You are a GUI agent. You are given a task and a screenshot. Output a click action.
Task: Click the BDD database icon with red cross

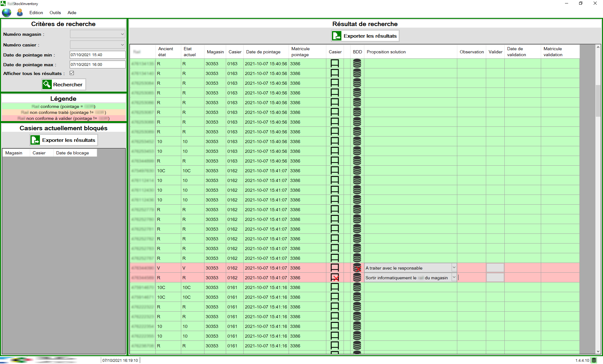[357, 268]
